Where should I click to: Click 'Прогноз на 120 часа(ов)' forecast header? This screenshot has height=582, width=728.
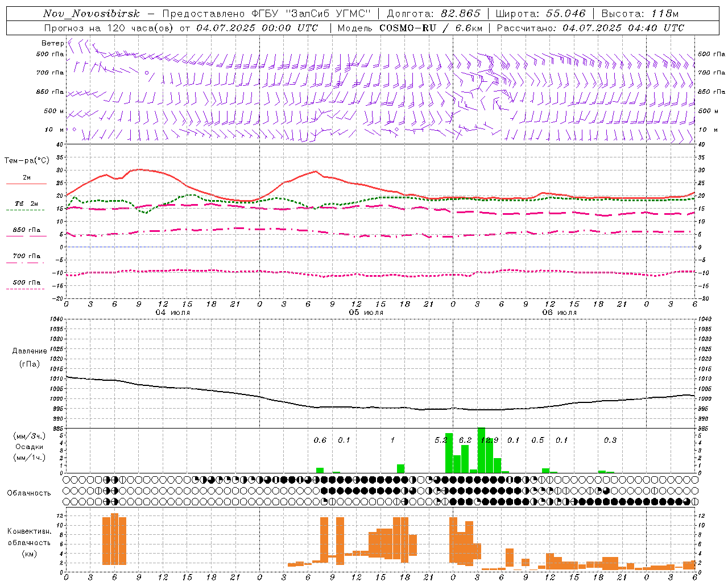tap(109, 28)
